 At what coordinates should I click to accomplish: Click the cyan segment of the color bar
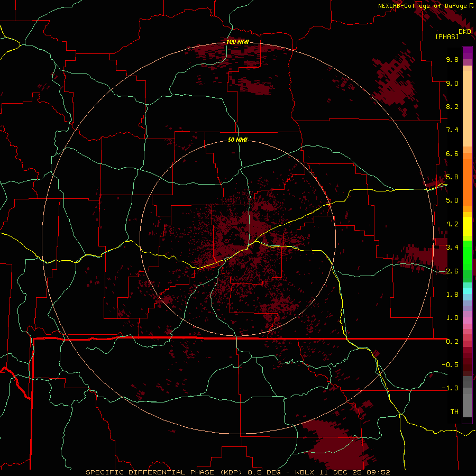pos(467,291)
